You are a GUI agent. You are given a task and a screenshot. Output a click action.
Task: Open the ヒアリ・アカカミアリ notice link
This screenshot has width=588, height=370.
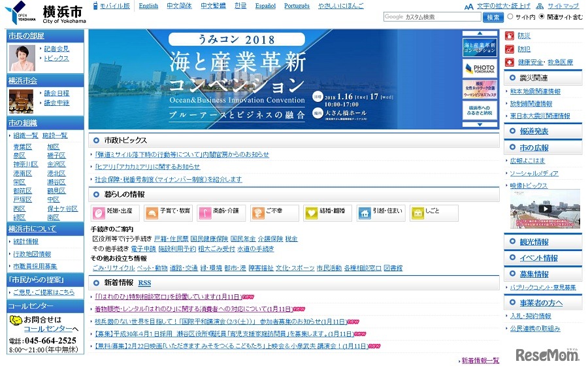(148, 167)
